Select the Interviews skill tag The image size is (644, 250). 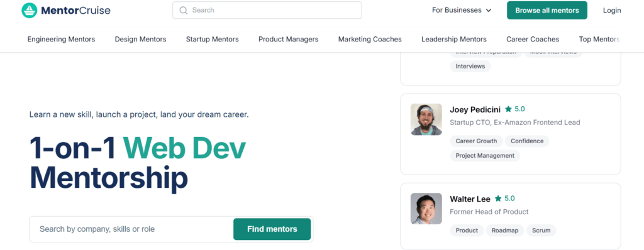point(470,66)
